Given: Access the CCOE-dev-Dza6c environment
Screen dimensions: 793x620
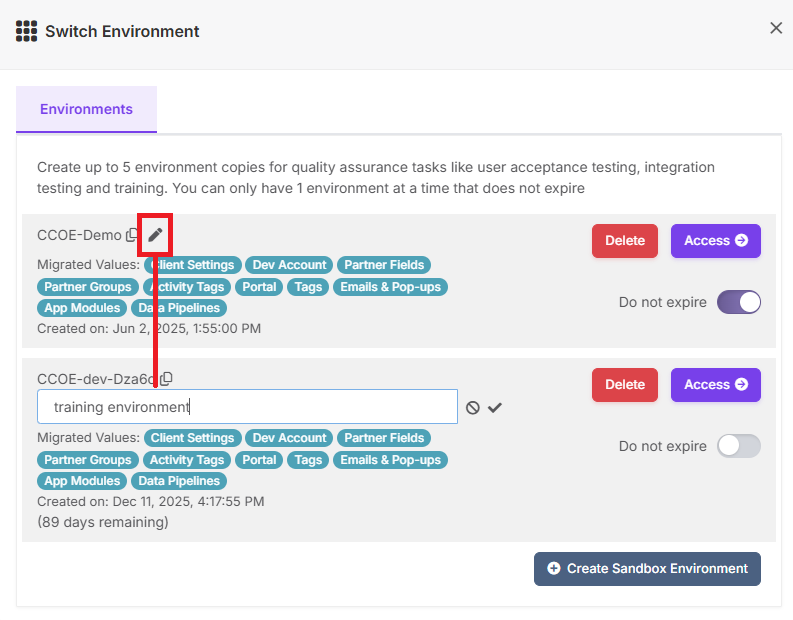Looking at the screenshot, I should coord(716,385).
